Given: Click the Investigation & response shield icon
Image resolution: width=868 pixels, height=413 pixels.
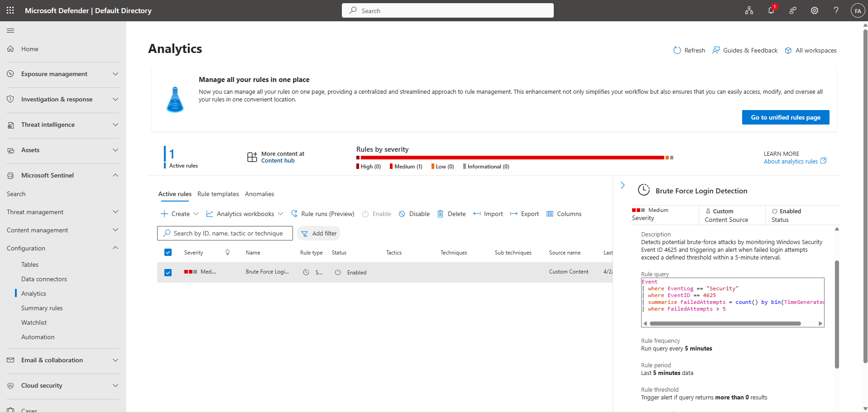Looking at the screenshot, I should pos(10,99).
